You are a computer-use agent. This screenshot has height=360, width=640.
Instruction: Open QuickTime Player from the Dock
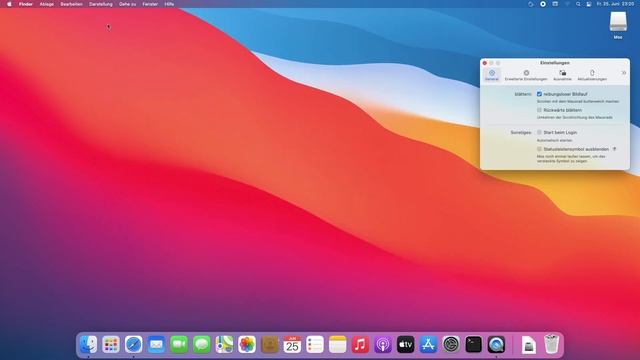[496, 344]
